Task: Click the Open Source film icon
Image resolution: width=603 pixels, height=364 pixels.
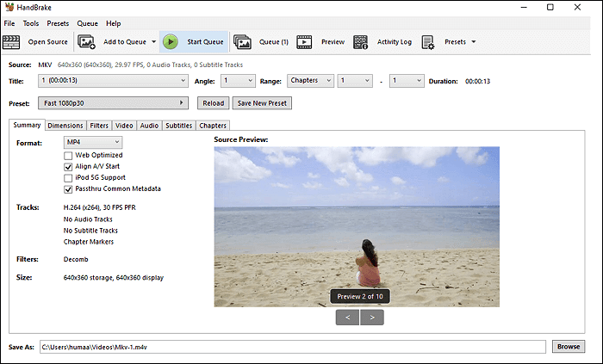Action: (x=13, y=41)
